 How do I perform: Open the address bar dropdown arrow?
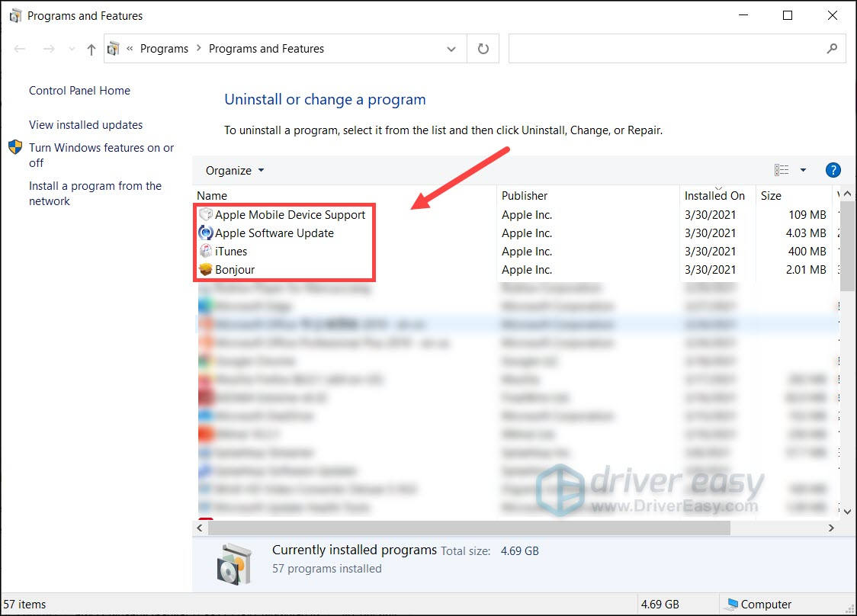tap(451, 48)
